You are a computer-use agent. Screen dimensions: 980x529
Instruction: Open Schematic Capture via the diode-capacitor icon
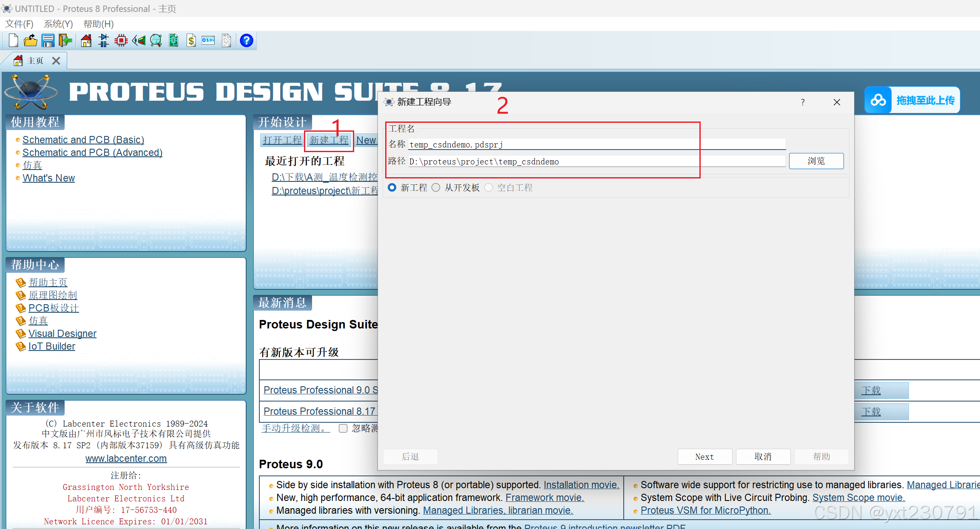tap(103, 41)
